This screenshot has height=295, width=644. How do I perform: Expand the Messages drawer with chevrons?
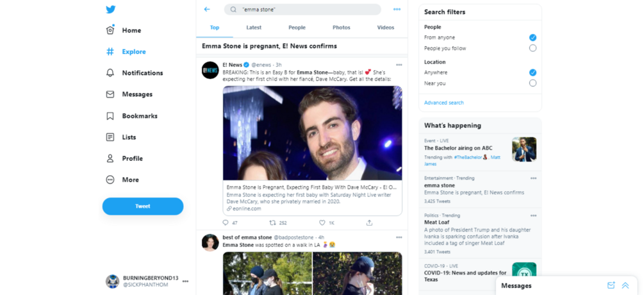[x=625, y=285]
